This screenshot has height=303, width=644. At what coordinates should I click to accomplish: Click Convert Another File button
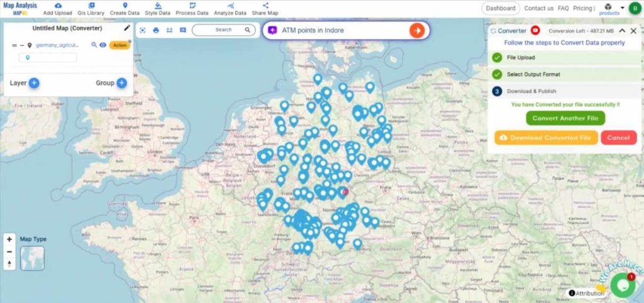(x=565, y=118)
